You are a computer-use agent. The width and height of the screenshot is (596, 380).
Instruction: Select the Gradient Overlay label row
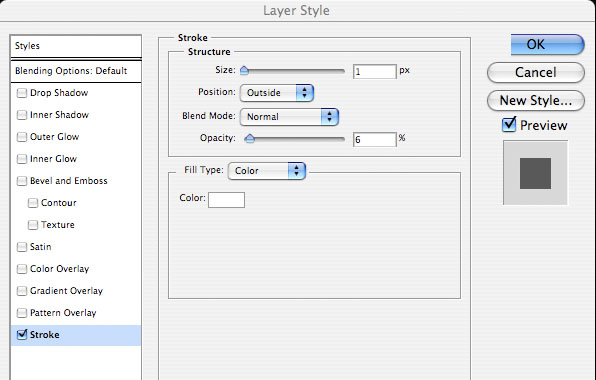tap(66, 291)
